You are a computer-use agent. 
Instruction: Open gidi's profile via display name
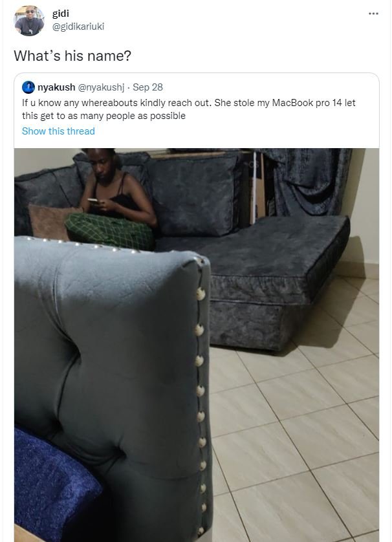click(61, 14)
